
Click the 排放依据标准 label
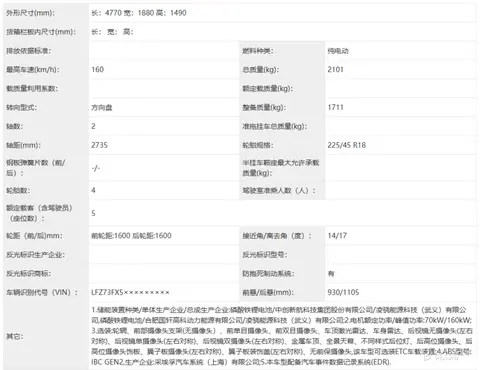[29, 51]
